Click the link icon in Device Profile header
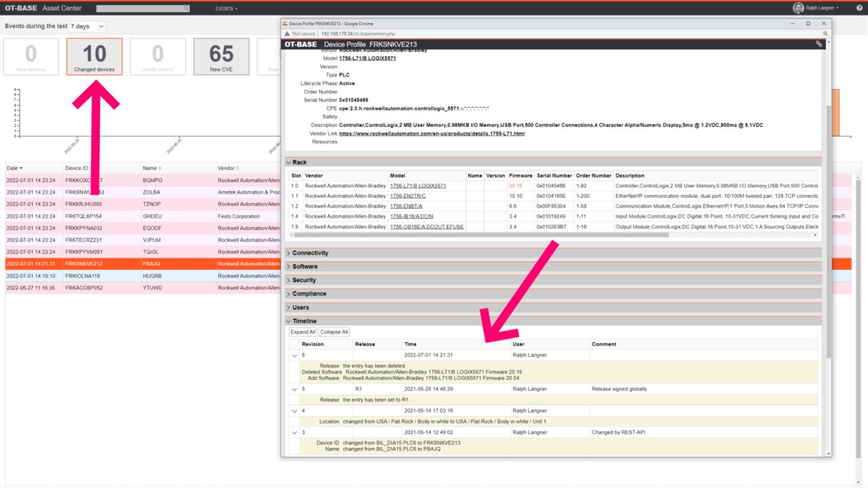Screen dimensions: 868x488 [819, 44]
